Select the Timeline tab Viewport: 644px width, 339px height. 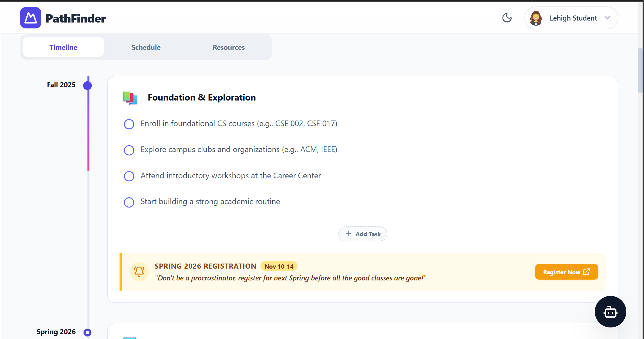tap(63, 47)
